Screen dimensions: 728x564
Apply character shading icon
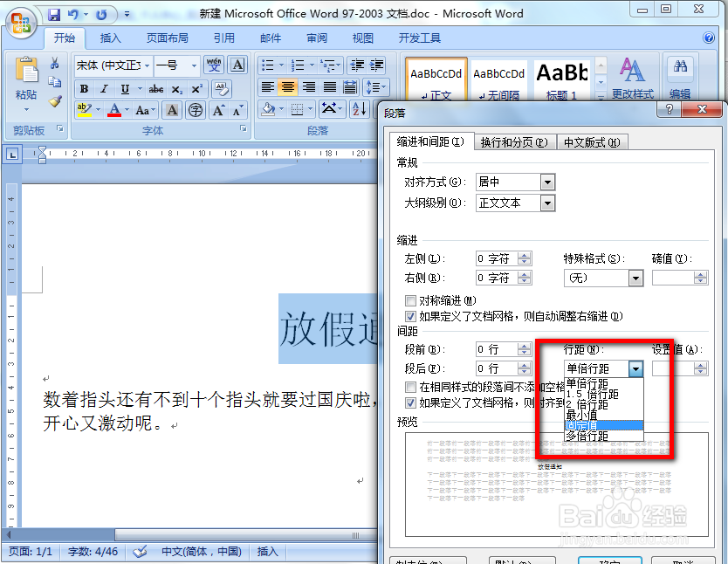pyautogui.click(x=172, y=110)
